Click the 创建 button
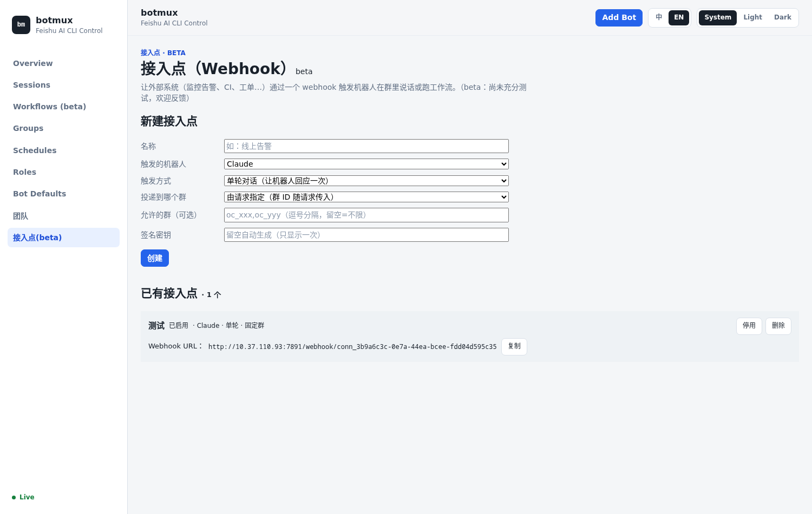 (x=155, y=258)
